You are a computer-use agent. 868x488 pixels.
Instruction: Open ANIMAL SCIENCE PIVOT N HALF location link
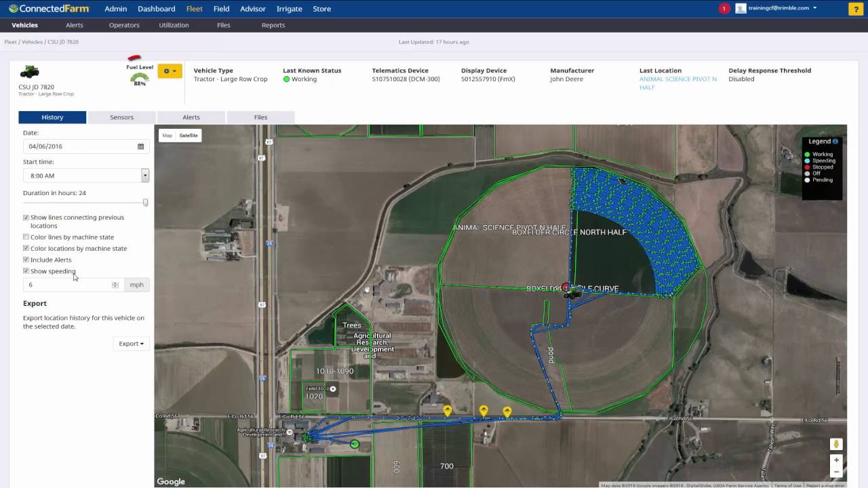678,83
